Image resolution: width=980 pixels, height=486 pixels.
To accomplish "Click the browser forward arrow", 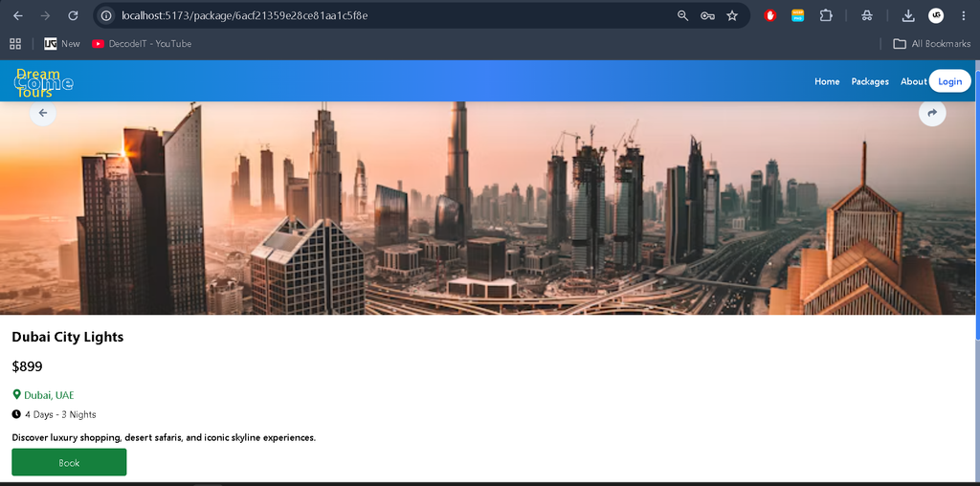I will (45, 15).
